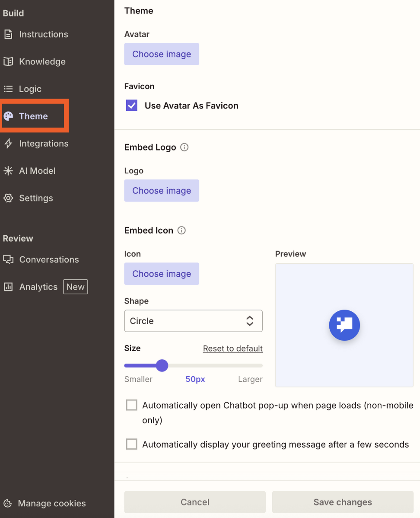Click the Avatar Choose image button
420x518 pixels.
(161, 54)
